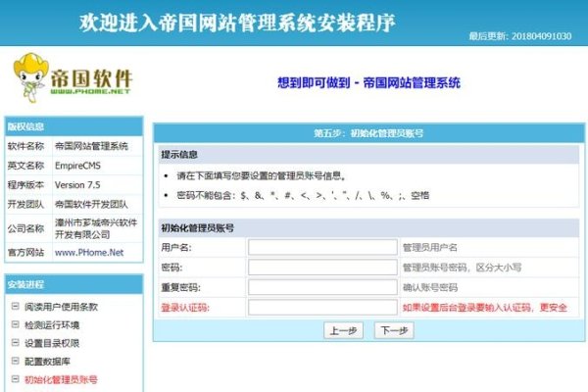Select the 设置目录权限 step text

(52, 343)
